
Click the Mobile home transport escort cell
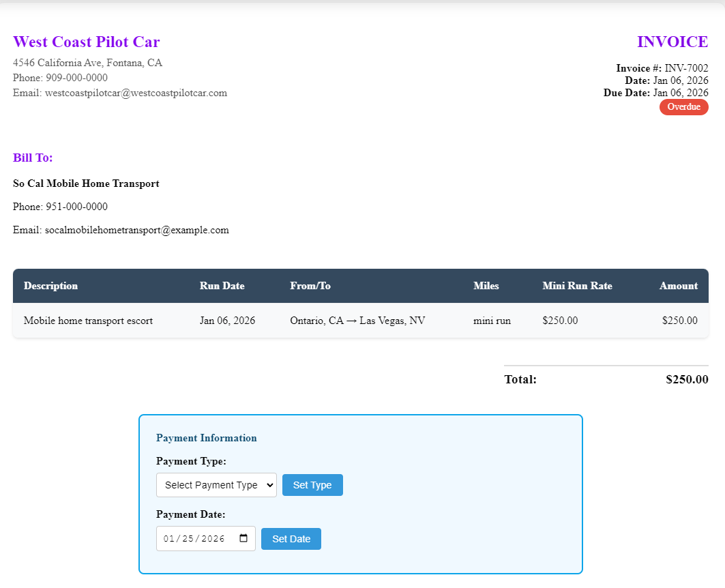[88, 321]
